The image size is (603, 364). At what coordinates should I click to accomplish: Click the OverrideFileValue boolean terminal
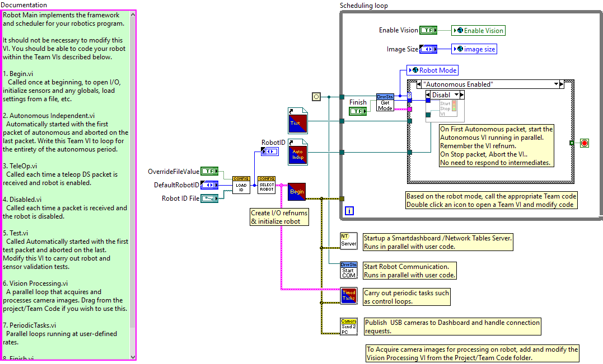coord(209,171)
